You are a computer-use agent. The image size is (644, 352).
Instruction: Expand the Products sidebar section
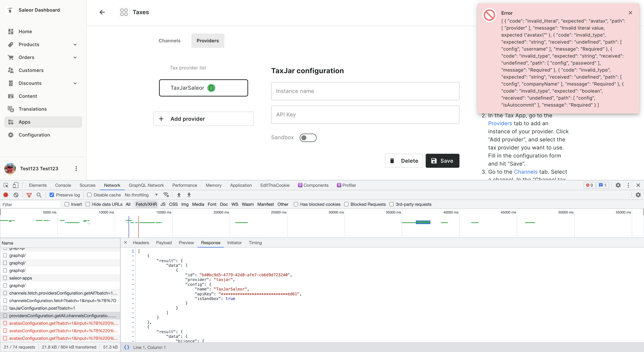[x=75, y=44]
